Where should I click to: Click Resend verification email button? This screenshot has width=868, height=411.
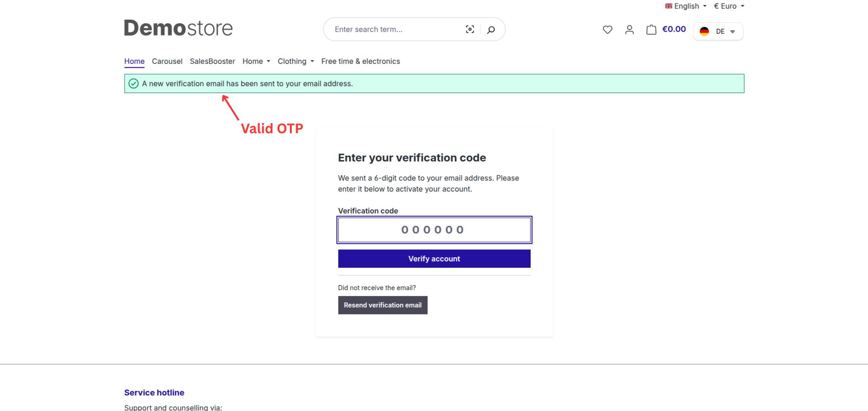tap(383, 305)
